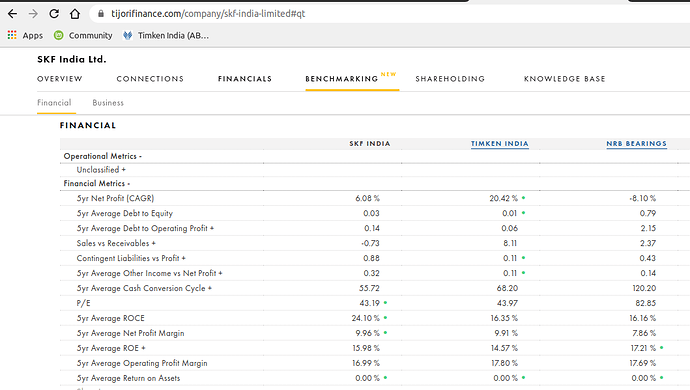Open the Timken India company link

point(499,143)
